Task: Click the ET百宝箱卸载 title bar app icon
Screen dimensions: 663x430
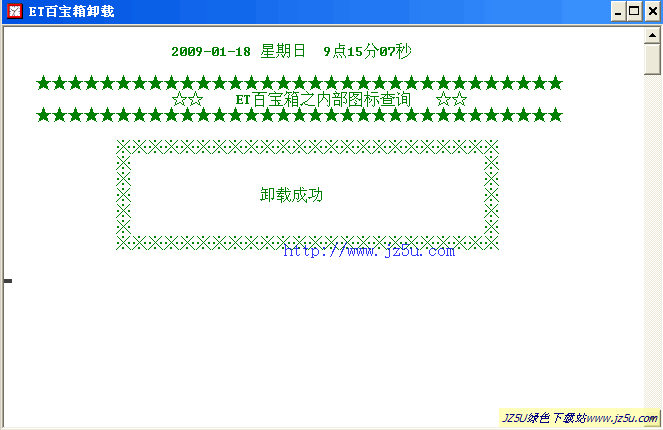Action: pos(15,11)
